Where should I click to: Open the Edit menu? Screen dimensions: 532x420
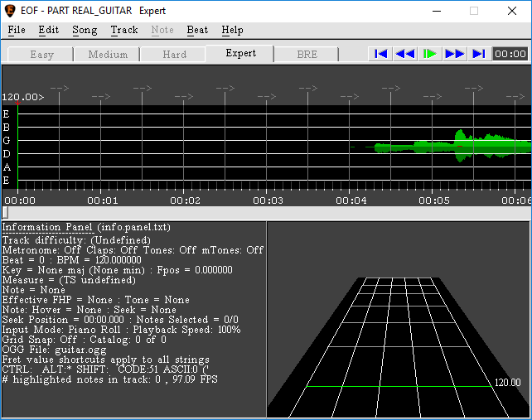(49, 30)
